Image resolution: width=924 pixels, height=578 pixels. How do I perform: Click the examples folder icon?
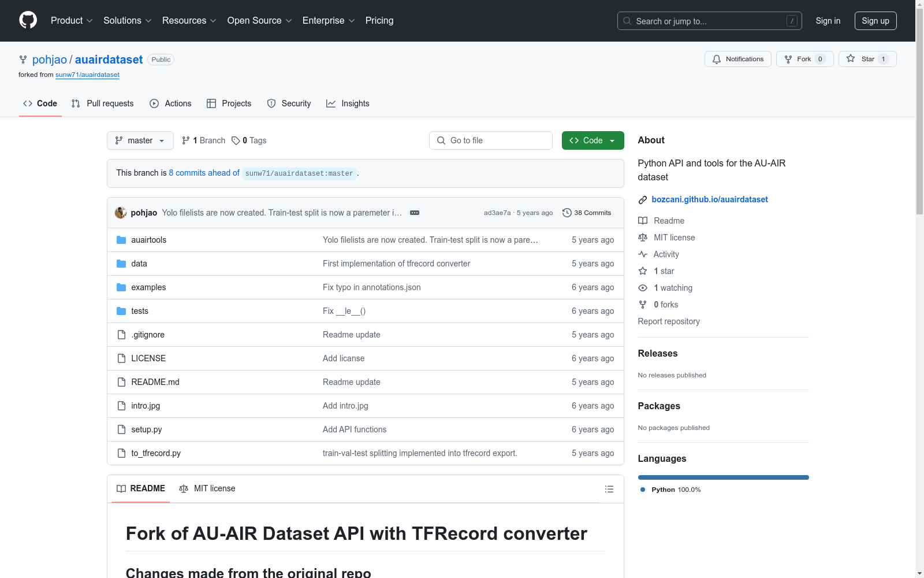click(121, 287)
